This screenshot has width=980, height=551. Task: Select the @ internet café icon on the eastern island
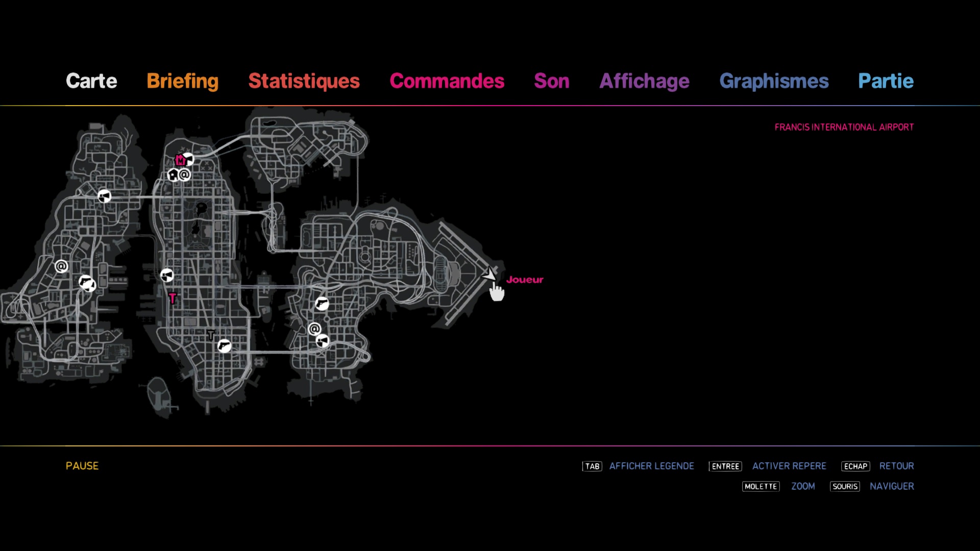point(315,329)
